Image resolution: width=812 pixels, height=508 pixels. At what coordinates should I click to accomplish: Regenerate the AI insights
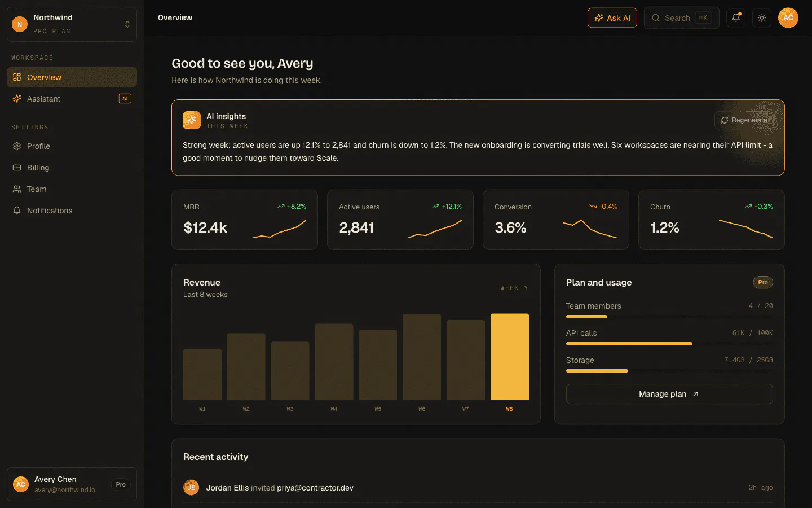[x=744, y=120]
